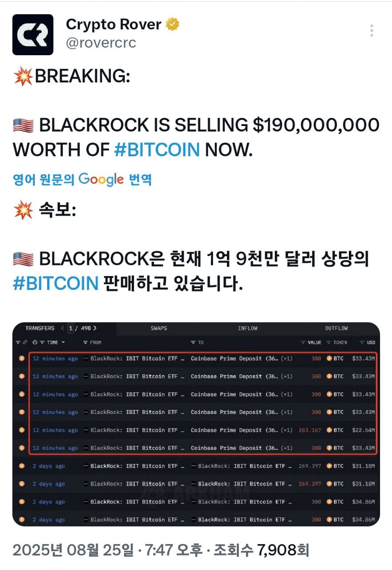Go to previous transfers page arrow
Image resolution: width=392 pixels, height=570 pixels.
point(63,328)
